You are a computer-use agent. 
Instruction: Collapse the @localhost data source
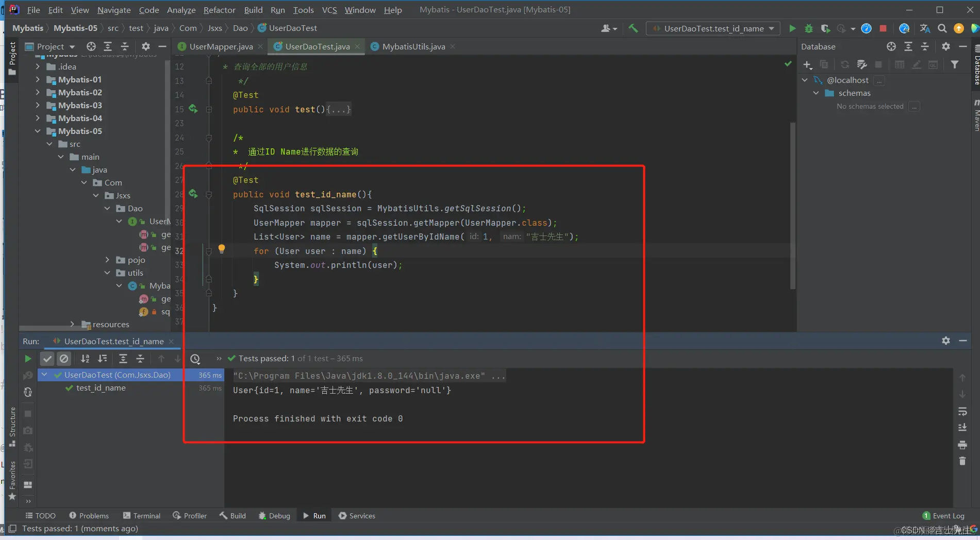click(x=805, y=80)
